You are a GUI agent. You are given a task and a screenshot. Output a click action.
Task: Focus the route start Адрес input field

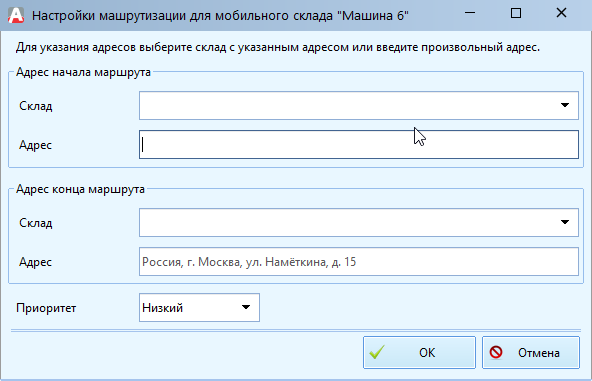[x=359, y=145]
